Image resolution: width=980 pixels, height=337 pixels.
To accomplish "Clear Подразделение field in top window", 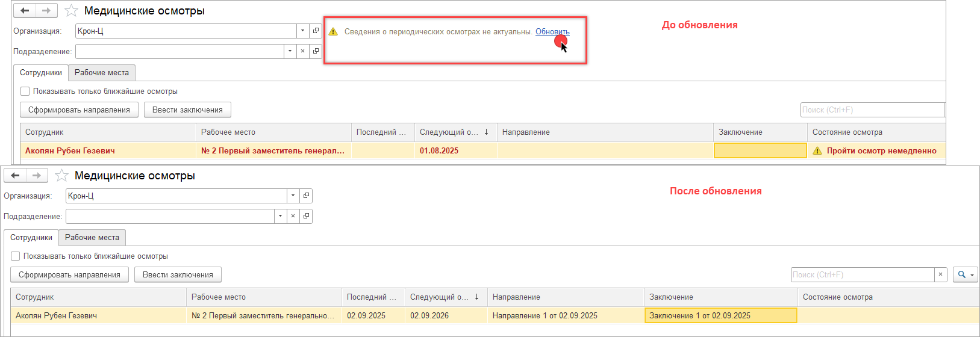I will (302, 51).
